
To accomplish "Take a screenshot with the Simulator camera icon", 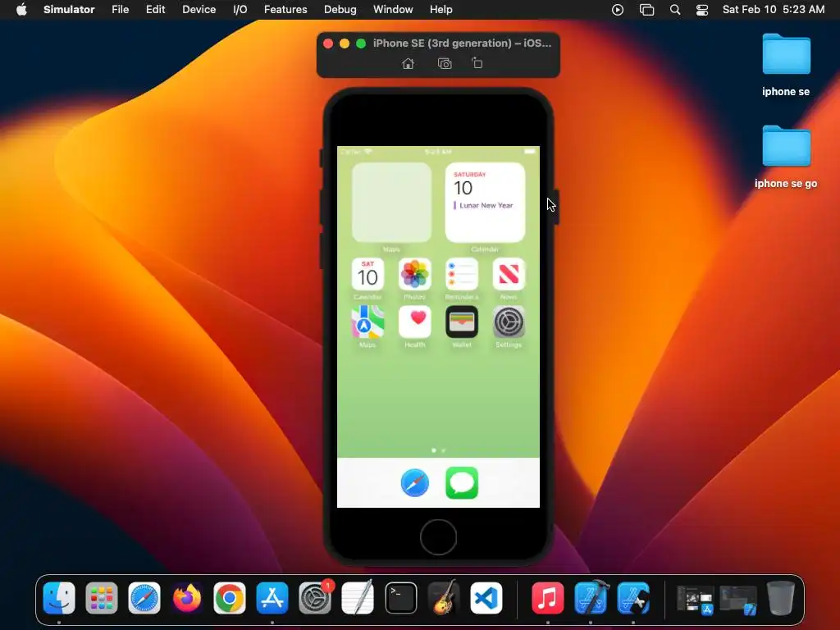I will click(x=445, y=64).
